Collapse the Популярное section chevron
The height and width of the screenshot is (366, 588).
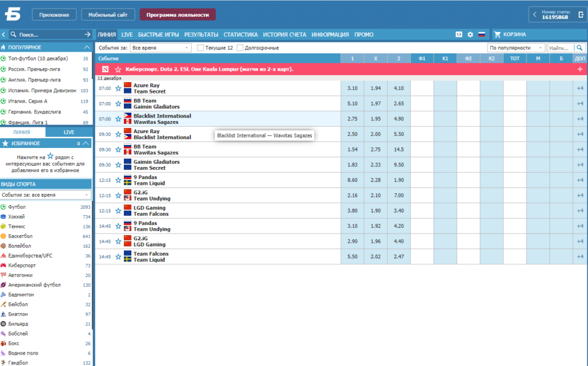[87, 47]
